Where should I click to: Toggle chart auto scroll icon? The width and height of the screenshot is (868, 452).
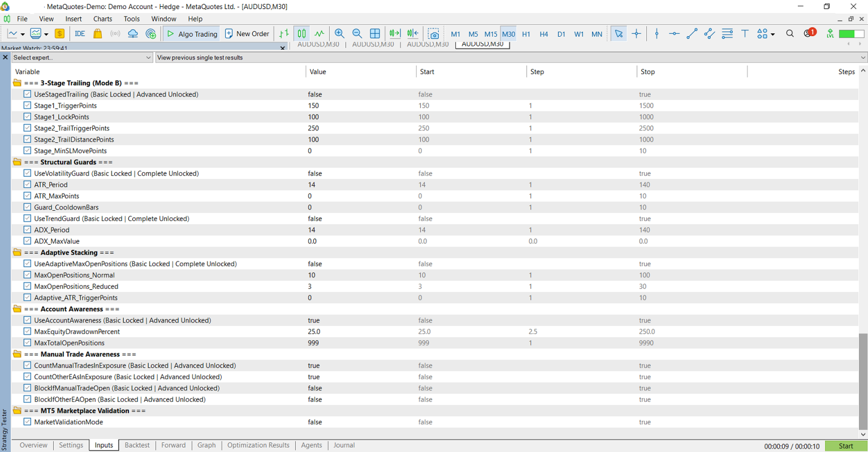(395, 34)
